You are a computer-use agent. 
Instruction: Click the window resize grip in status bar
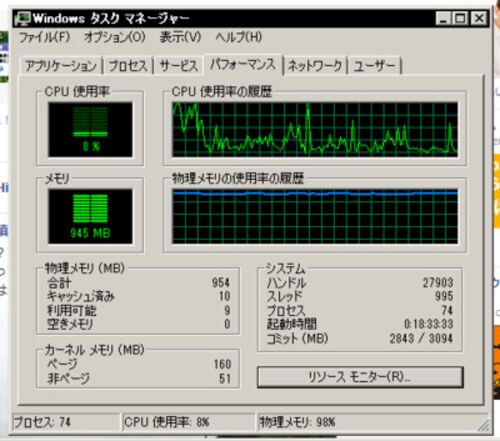pyautogui.click(x=483, y=425)
